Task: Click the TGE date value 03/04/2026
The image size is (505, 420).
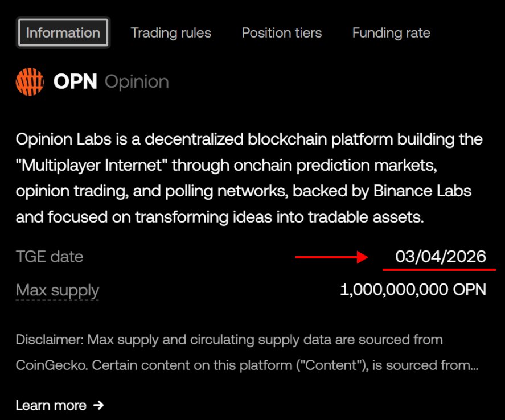Action: [441, 257]
